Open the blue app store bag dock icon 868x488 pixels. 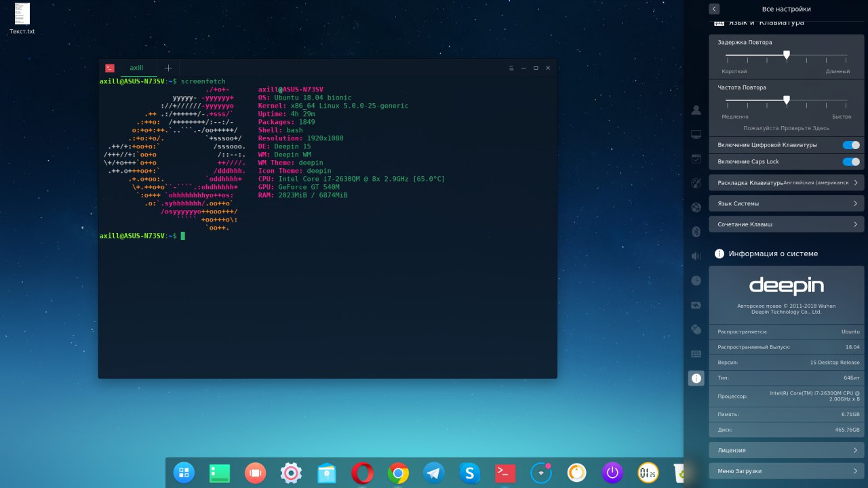327,472
